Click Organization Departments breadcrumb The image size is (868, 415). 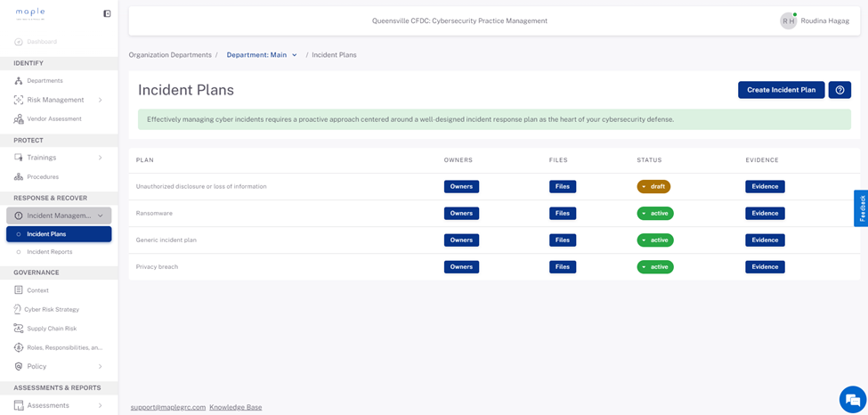tap(170, 55)
